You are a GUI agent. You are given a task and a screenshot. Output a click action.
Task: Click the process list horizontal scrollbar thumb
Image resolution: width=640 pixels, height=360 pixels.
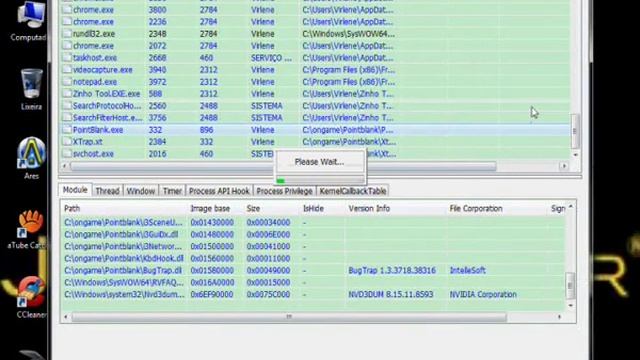(x=283, y=166)
